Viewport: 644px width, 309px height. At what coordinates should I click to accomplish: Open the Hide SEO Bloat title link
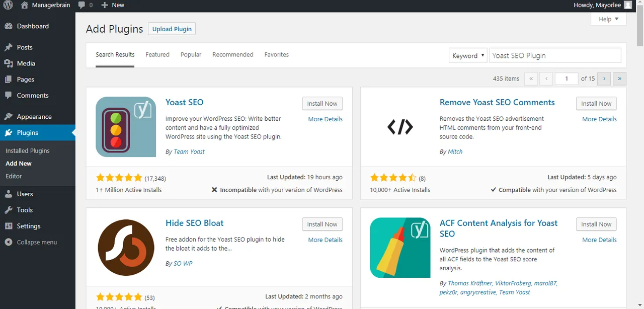(x=194, y=223)
